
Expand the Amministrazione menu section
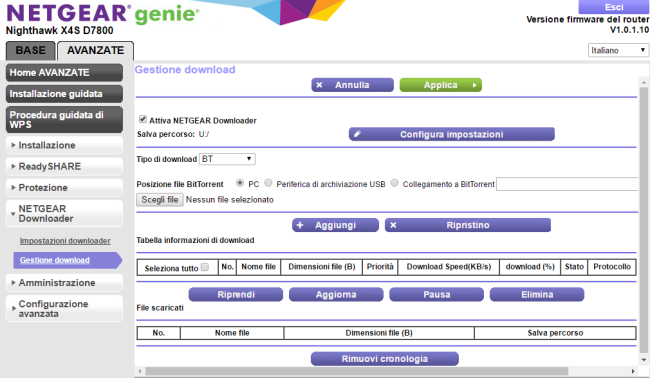64,283
